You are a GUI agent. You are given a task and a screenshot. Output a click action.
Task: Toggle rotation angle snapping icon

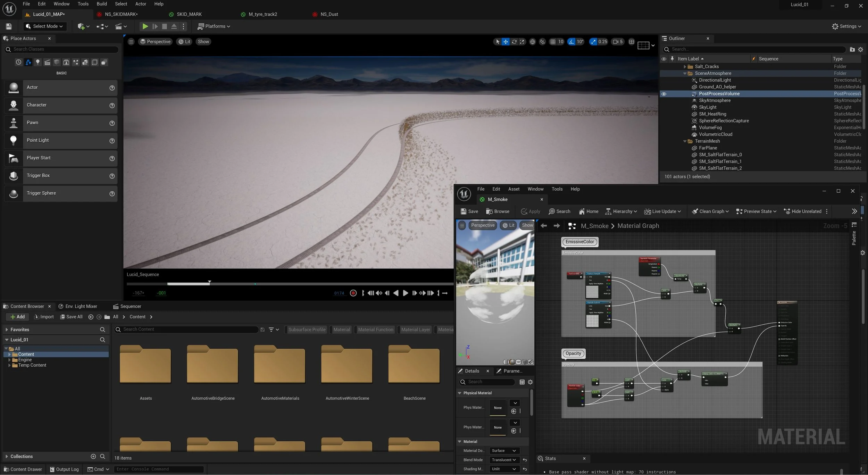pyautogui.click(x=571, y=42)
